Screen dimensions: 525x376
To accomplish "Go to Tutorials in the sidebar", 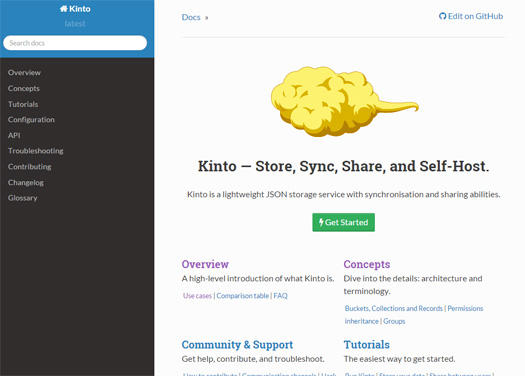I will (23, 104).
